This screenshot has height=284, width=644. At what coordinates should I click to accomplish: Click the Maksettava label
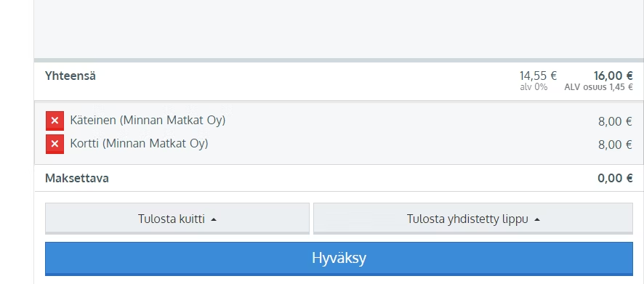click(77, 179)
